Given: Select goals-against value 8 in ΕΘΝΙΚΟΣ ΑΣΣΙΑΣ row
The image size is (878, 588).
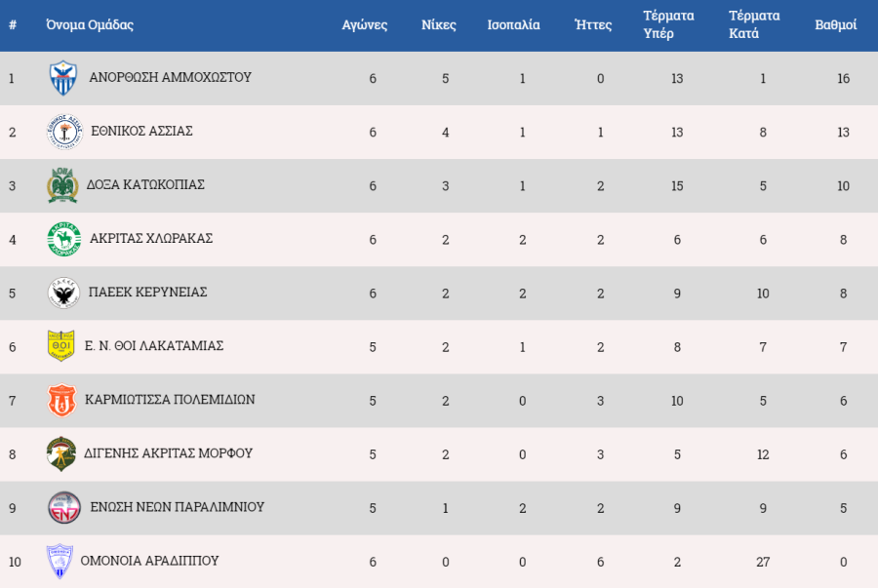Looking at the screenshot, I should pos(763,132).
